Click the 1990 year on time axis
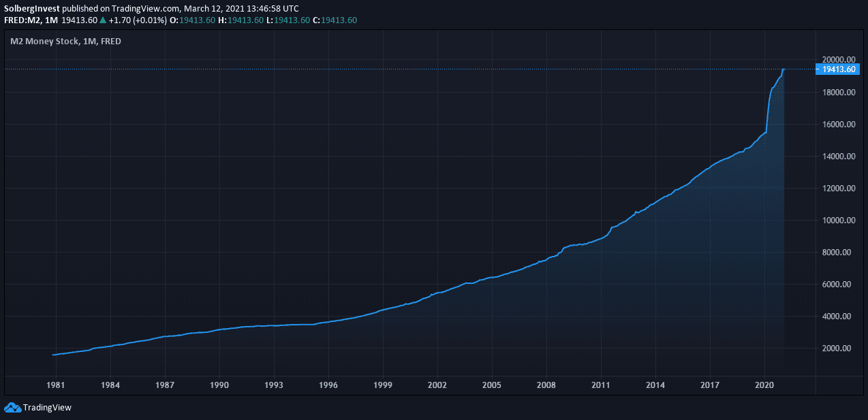 219,385
